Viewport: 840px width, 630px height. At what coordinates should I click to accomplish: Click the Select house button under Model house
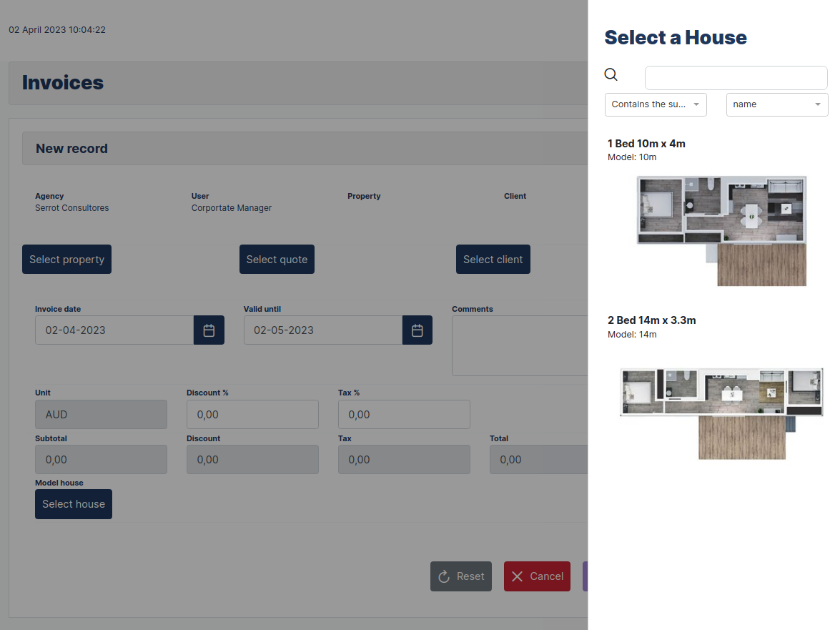tap(73, 504)
